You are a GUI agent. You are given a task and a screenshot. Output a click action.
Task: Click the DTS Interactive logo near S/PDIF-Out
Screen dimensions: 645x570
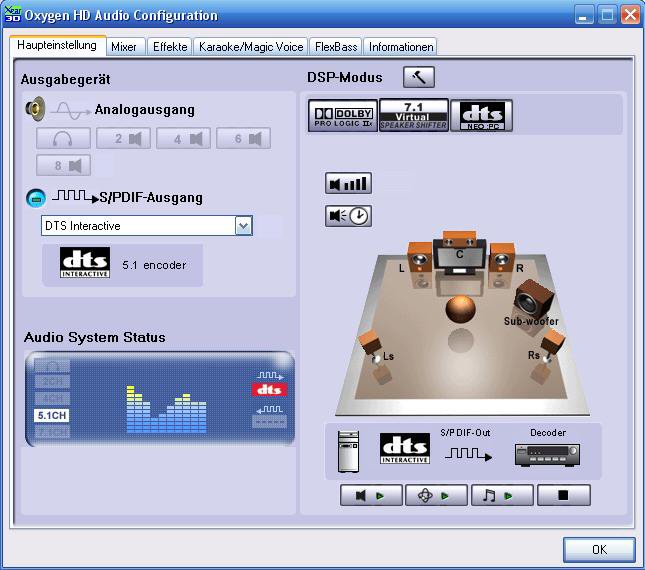click(405, 448)
